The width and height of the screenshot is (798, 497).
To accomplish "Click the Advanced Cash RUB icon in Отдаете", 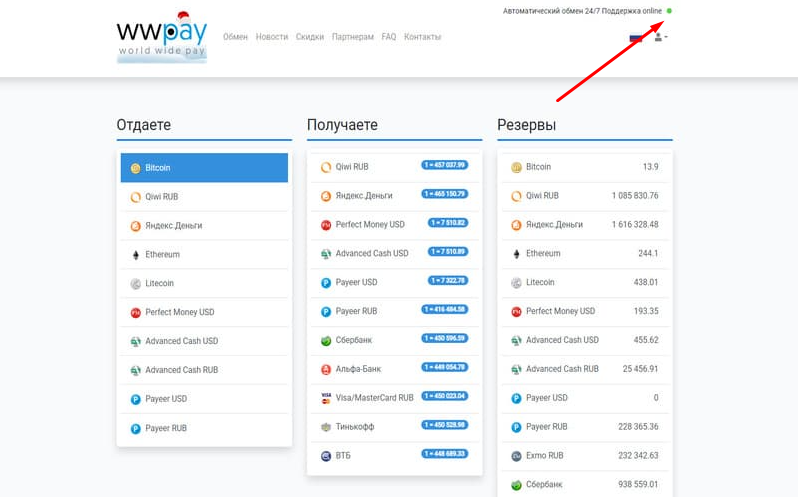I will (135, 370).
